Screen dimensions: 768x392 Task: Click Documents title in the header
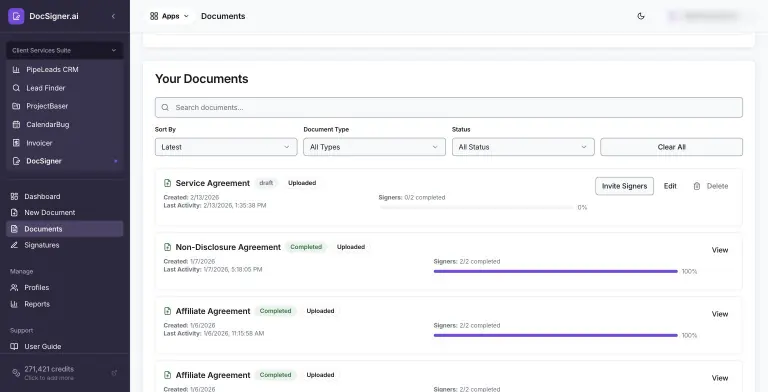223,16
